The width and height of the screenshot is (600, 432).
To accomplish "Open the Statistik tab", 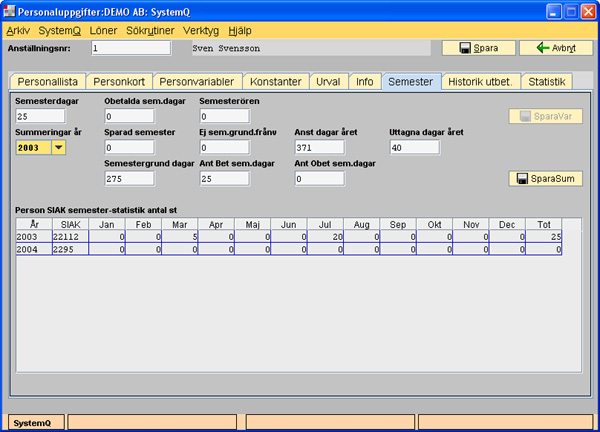I will tap(547, 82).
